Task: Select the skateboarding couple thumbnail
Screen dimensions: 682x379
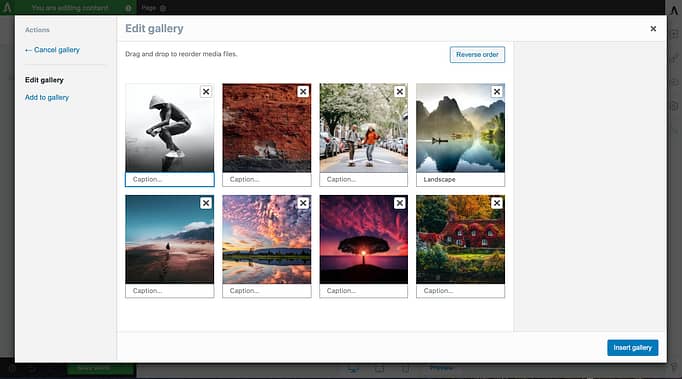Action: [x=364, y=128]
